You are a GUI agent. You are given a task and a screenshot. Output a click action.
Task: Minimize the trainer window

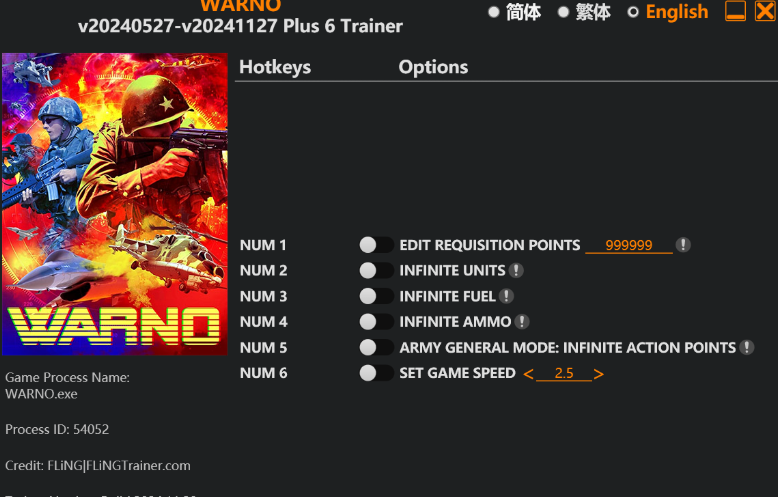(x=735, y=11)
